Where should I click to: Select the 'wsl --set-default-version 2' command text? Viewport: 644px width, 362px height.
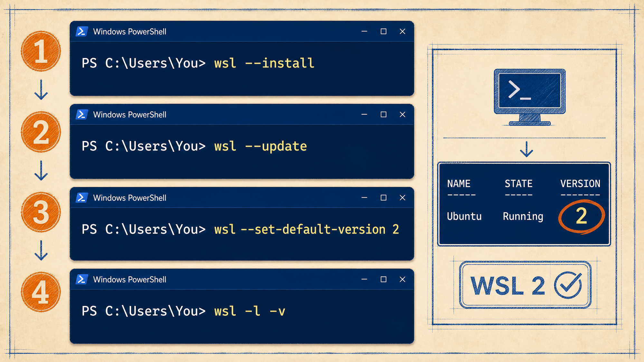[x=307, y=229]
